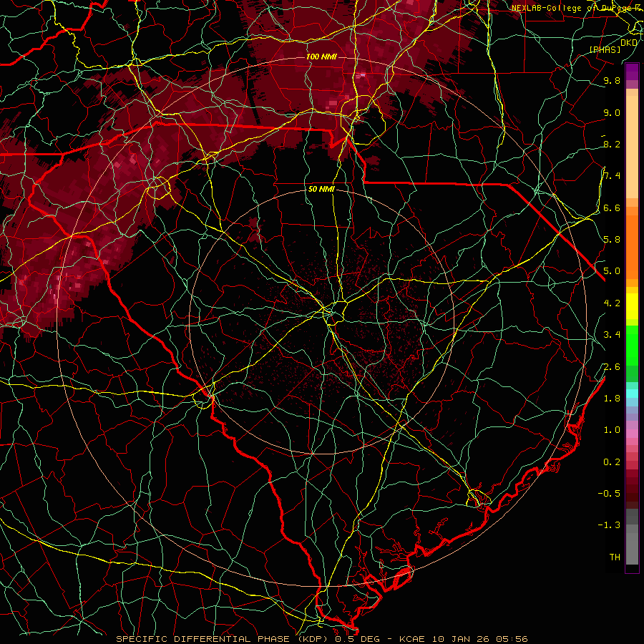Click the 100 NMI range ring label
This screenshot has width=644, height=644.
pyautogui.click(x=321, y=57)
